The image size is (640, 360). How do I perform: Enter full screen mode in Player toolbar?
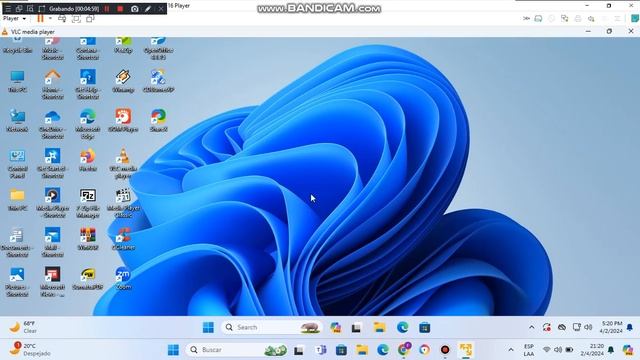click(76, 19)
